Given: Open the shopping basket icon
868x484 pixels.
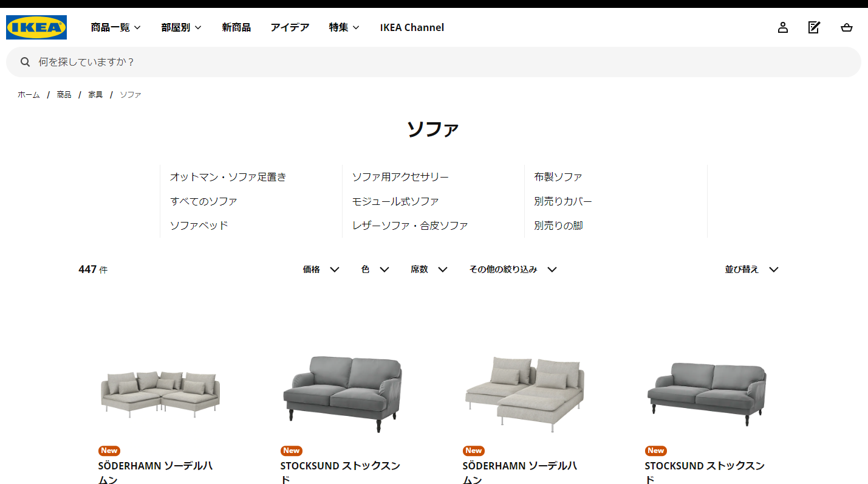Looking at the screenshot, I should click(x=847, y=27).
